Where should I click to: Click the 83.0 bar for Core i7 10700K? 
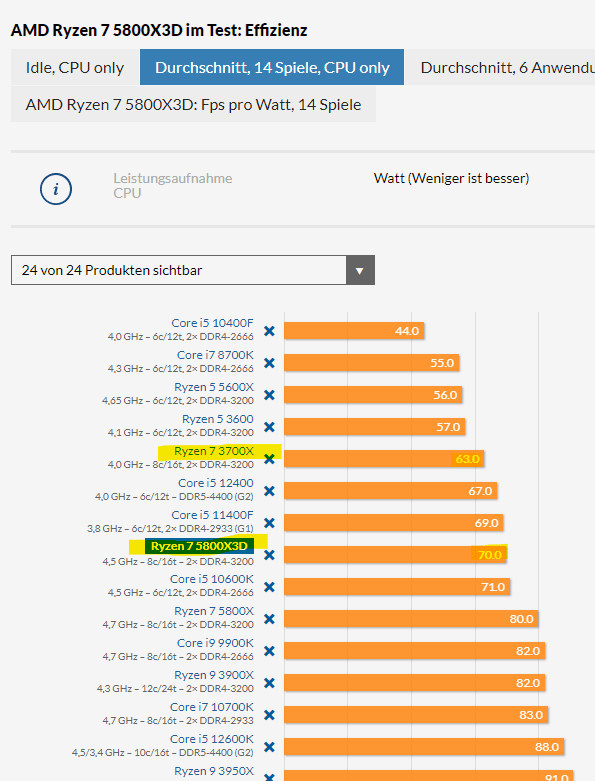tap(416, 715)
